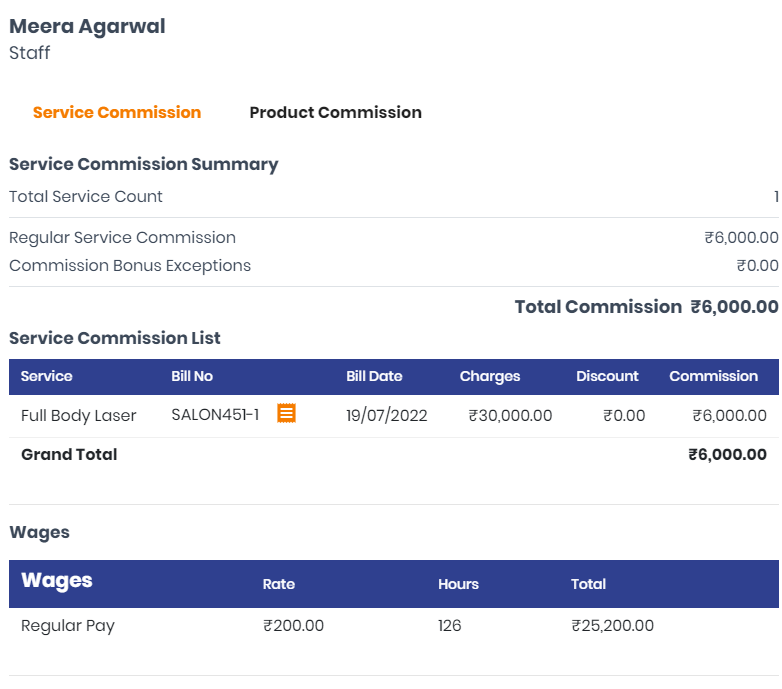This screenshot has width=782, height=689.
Task: Click the Charges column header
Action: (x=490, y=377)
